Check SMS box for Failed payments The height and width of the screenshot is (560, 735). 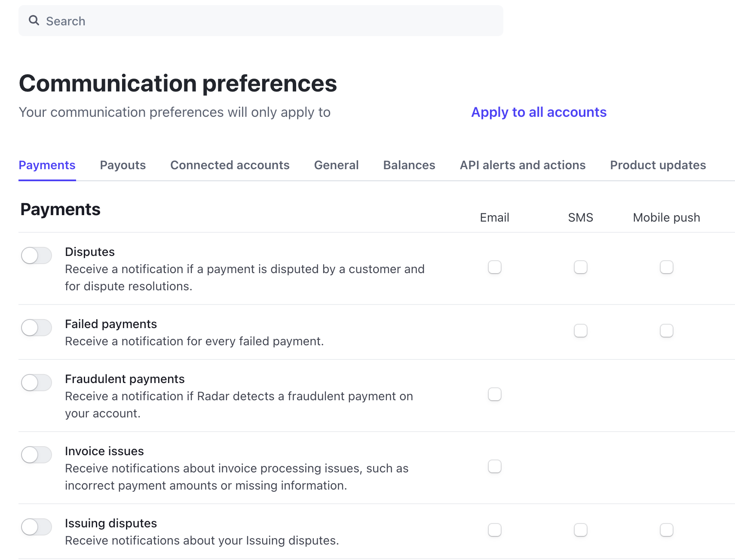pyautogui.click(x=581, y=331)
